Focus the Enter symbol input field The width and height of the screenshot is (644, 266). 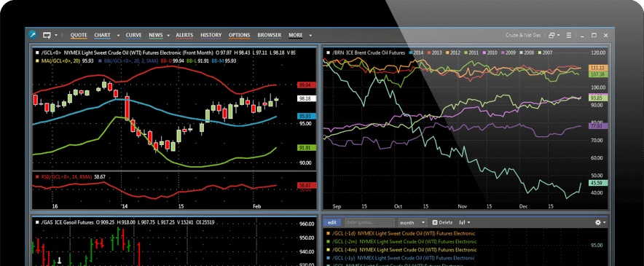(369, 222)
